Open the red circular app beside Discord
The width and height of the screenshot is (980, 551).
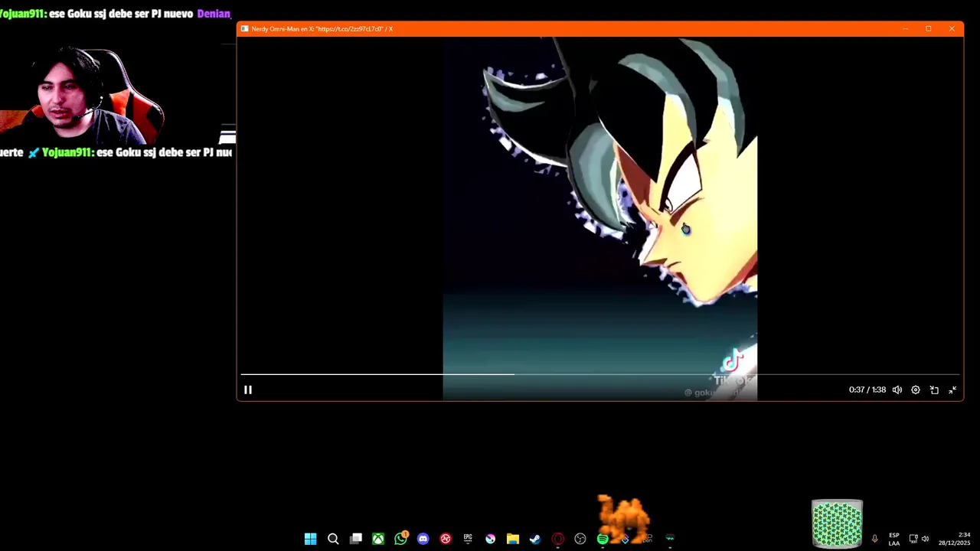(x=446, y=539)
